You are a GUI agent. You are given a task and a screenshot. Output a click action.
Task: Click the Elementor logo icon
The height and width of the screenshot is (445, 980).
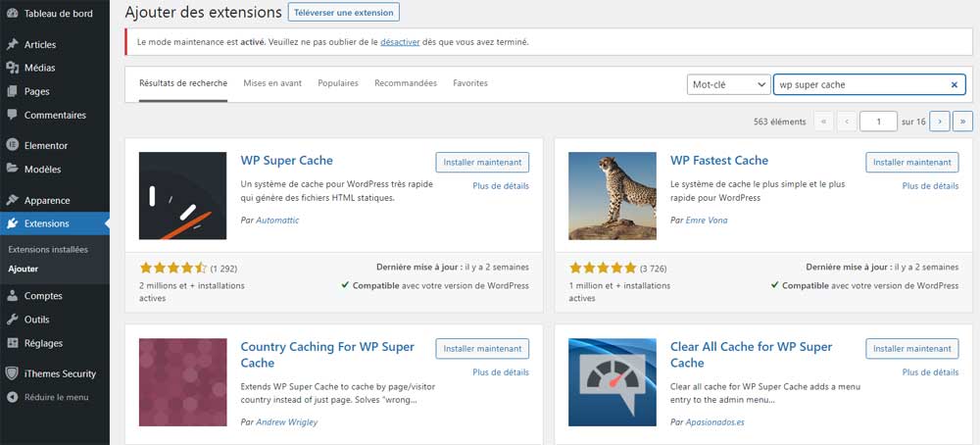(x=12, y=145)
